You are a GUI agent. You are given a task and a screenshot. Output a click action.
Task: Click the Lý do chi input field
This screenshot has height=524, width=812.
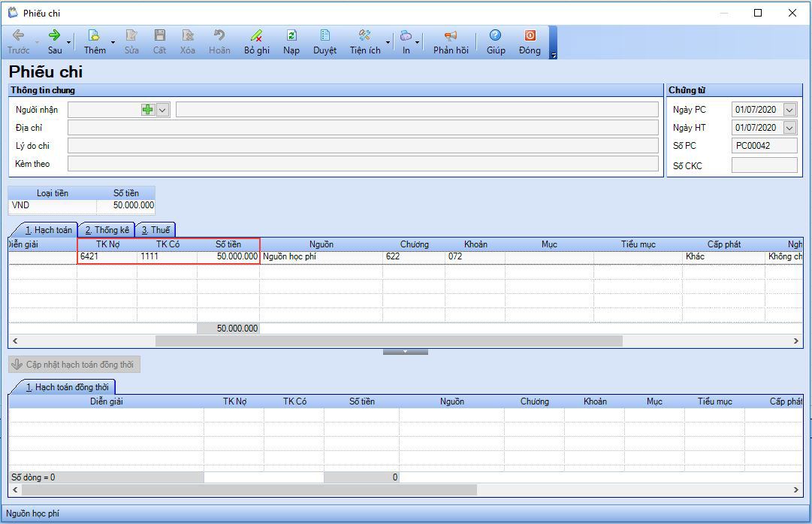coord(363,146)
